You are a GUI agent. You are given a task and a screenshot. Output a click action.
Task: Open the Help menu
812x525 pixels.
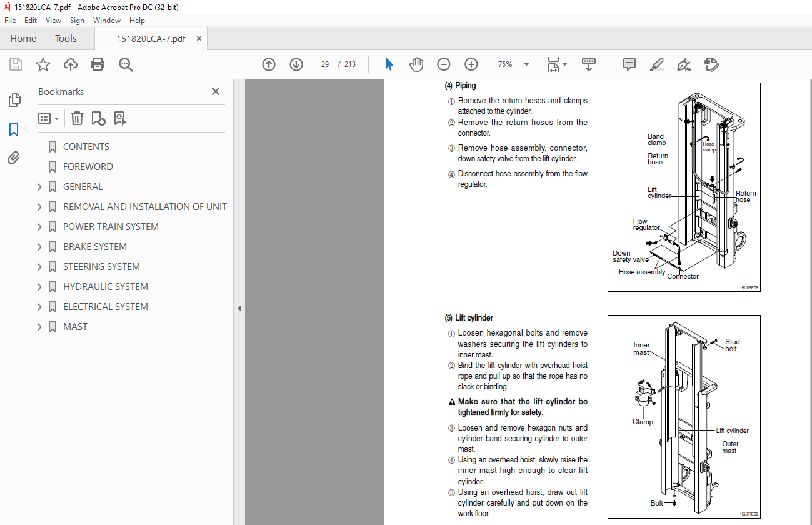137,21
